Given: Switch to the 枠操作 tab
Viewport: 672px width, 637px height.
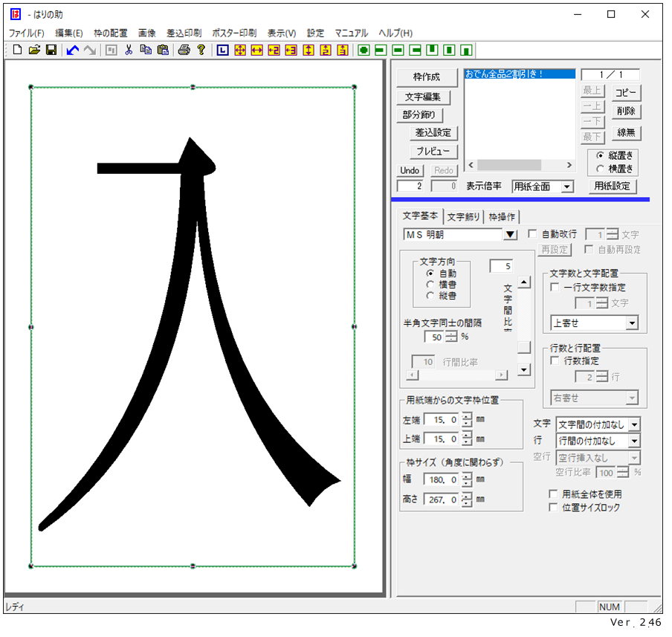Looking at the screenshot, I should 502,217.
